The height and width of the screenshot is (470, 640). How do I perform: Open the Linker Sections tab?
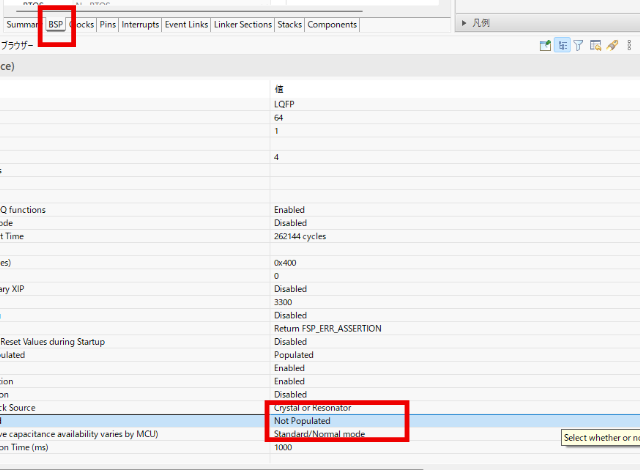[x=243, y=25]
